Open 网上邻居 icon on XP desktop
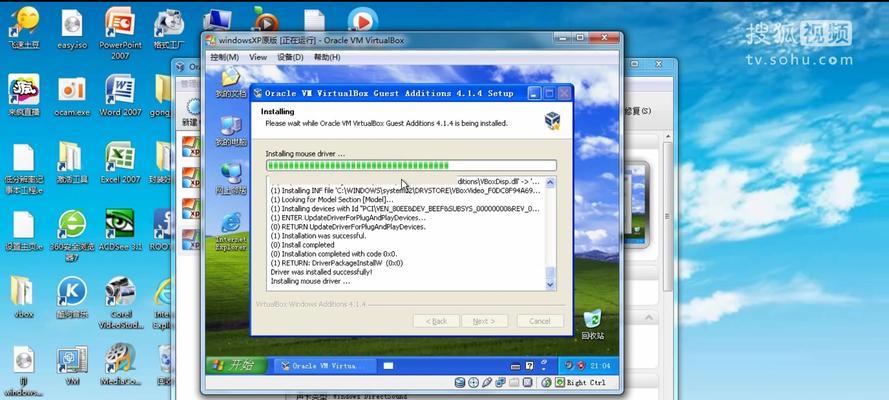This screenshot has width=889, height=400. [231, 178]
